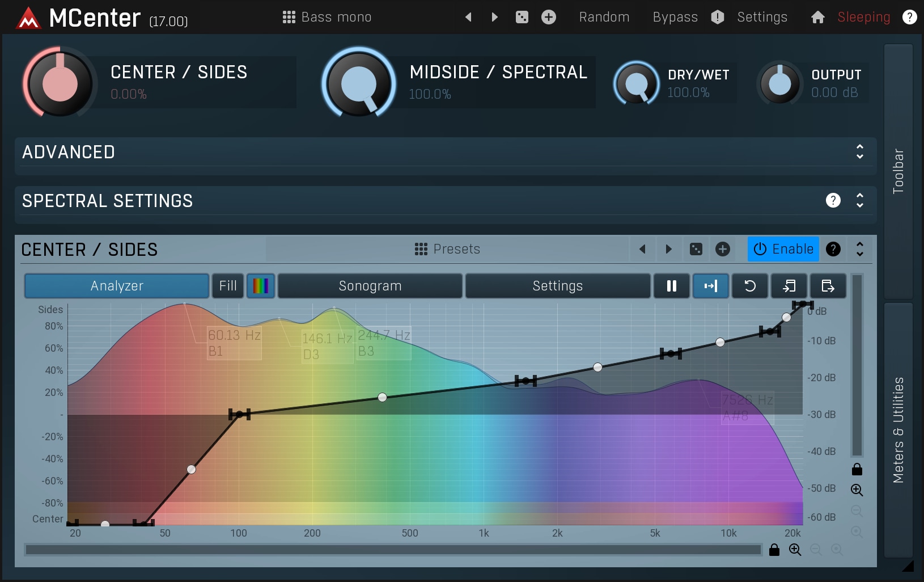Click the MCenter logo icon
The width and height of the screenshot is (924, 582).
(x=28, y=18)
